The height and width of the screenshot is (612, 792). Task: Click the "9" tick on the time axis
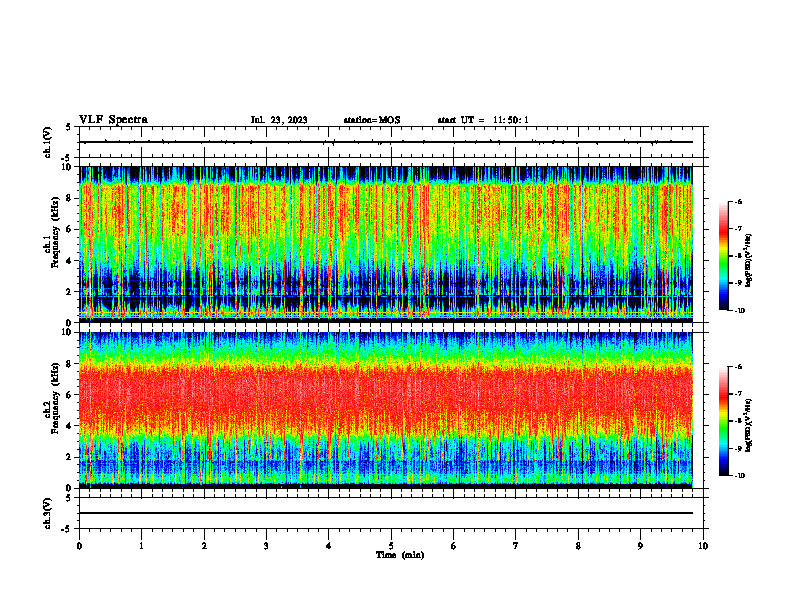[x=640, y=546]
